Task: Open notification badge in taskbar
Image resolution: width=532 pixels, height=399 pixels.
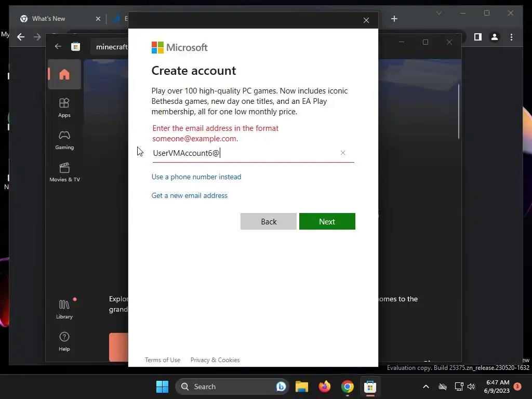Action: pyautogui.click(x=517, y=387)
